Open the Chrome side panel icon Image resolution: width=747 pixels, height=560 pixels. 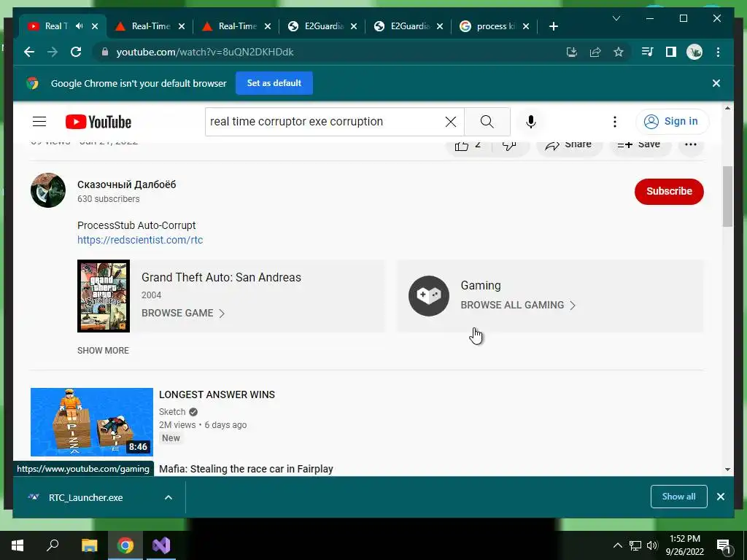click(671, 52)
